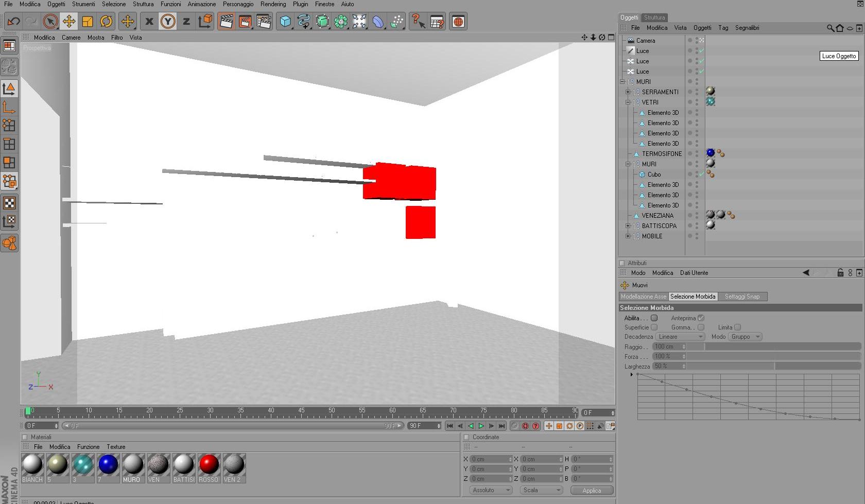This screenshot has width=865, height=504.
Task: Add a cube primitive object
Action: [x=285, y=22]
